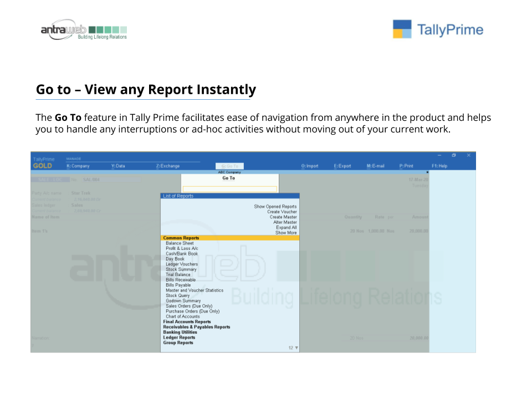Open the Bills Receivable report
The image size is (532, 399).
point(181,280)
